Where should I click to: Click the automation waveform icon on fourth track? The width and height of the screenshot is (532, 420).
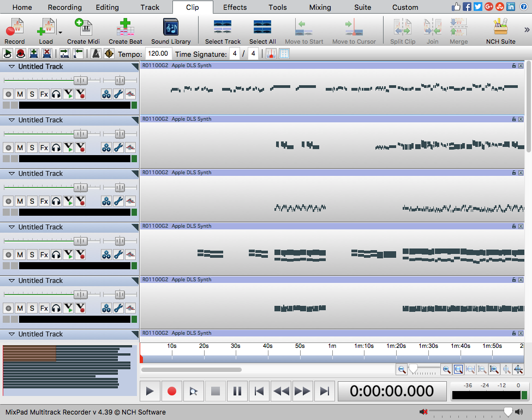[130, 255]
